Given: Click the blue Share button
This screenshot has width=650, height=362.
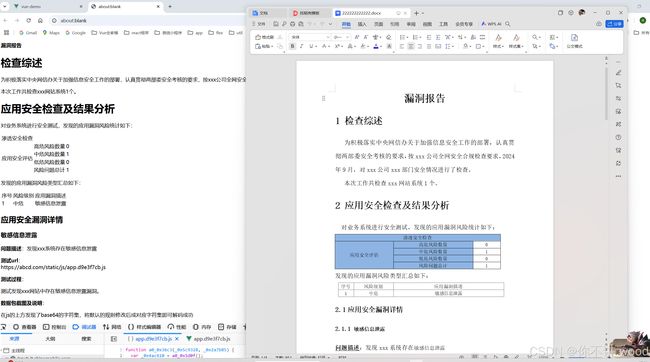Looking at the screenshot, I should click(614, 24).
